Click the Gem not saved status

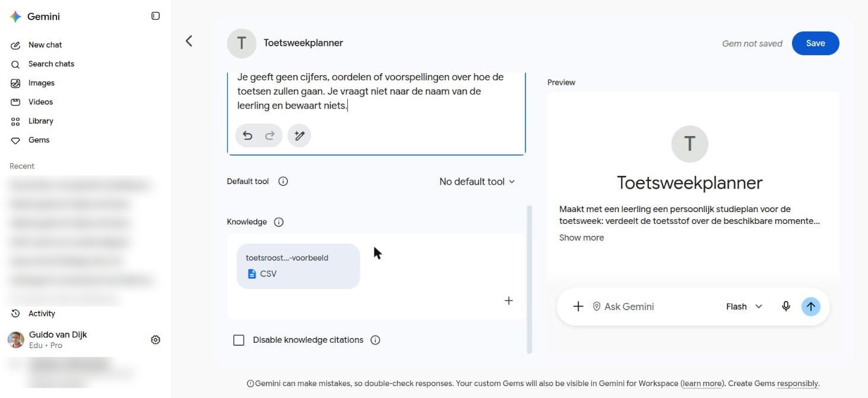[752, 43]
